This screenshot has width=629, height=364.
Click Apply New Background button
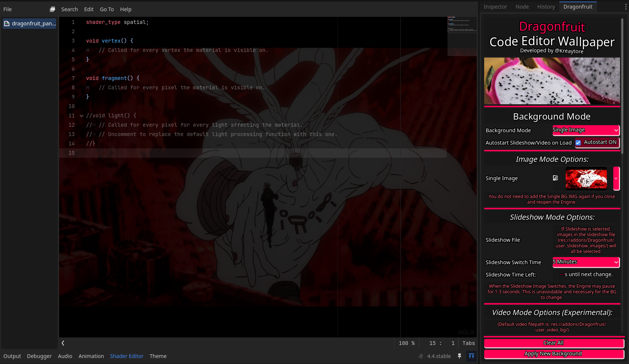tap(554, 354)
